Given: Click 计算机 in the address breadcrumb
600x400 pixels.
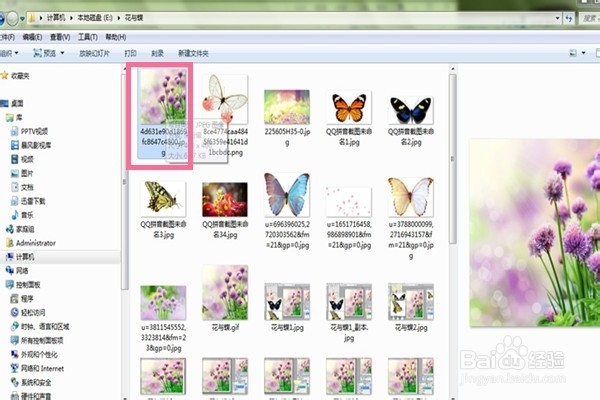Looking at the screenshot, I should pos(56,18).
